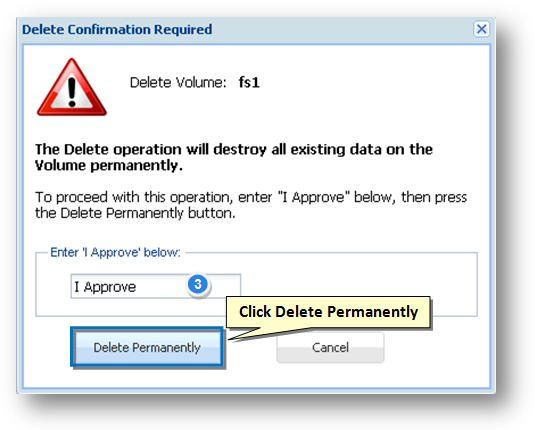This screenshot has height=430, width=535.
Task: Click the bold destroy all data warning
Action: (234, 157)
